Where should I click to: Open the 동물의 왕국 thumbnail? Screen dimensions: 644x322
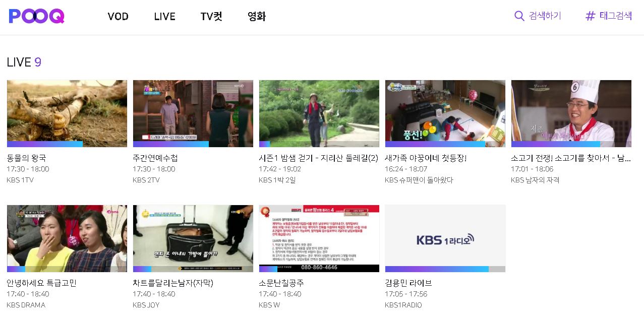click(67, 113)
